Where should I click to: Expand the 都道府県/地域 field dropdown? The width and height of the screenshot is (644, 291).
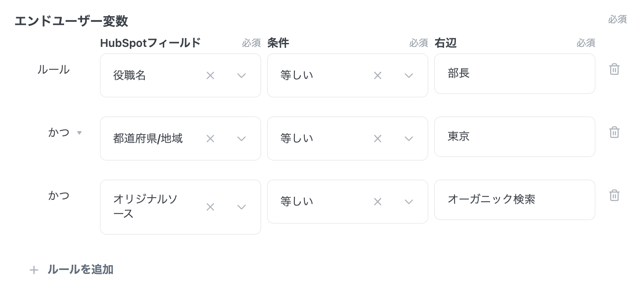pyautogui.click(x=241, y=138)
